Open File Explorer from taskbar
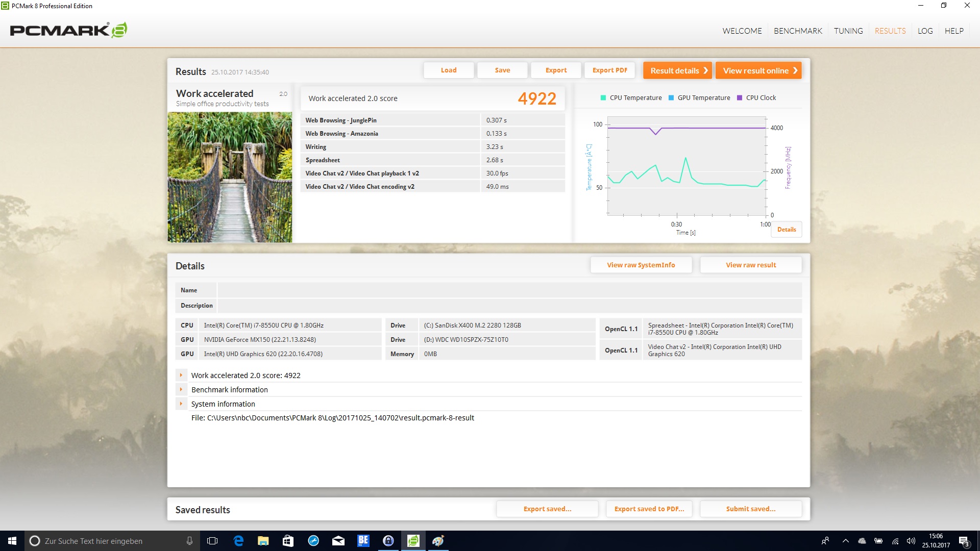This screenshot has width=980, height=551. coord(263,541)
